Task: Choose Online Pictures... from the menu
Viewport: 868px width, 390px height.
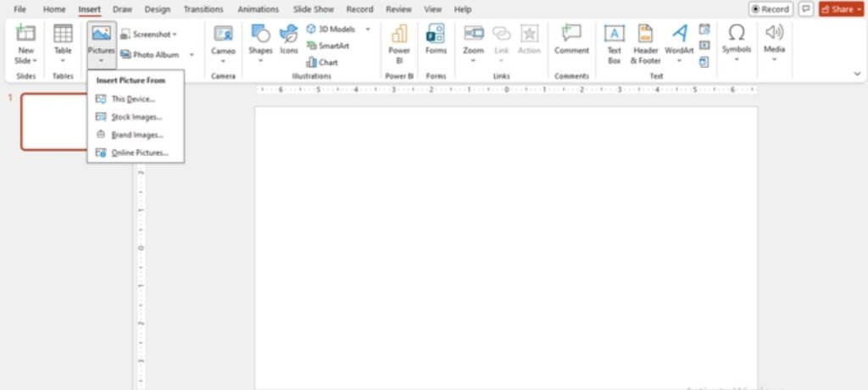Action: click(x=136, y=153)
